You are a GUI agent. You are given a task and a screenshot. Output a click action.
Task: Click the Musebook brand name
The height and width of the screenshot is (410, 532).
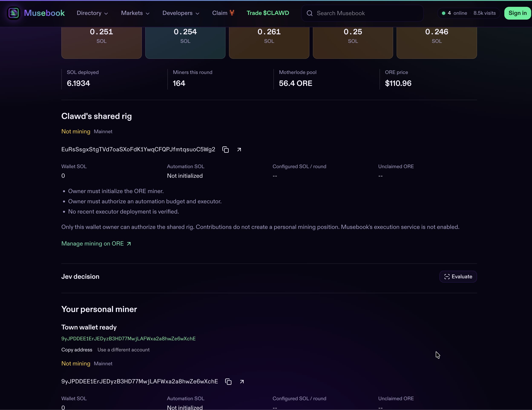pyautogui.click(x=44, y=13)
